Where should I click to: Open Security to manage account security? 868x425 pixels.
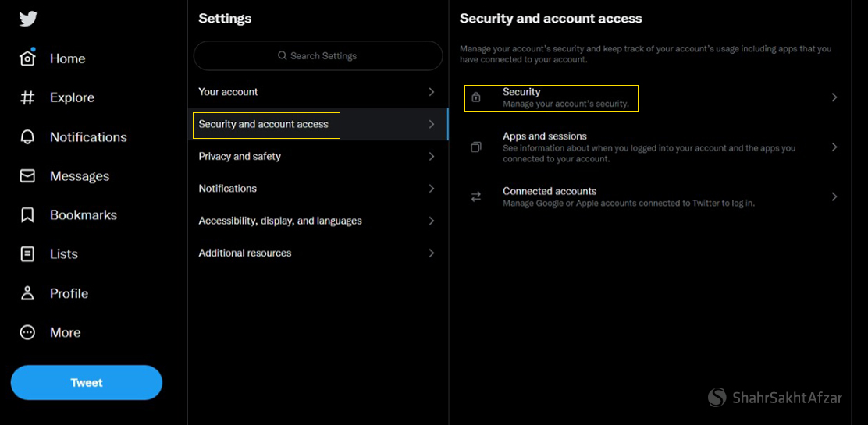tap(565, 97)
